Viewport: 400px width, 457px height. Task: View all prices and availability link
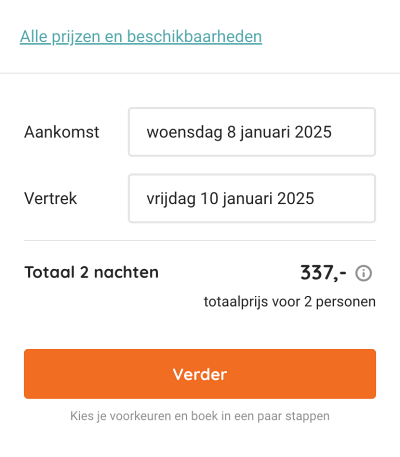pos(141,37)
